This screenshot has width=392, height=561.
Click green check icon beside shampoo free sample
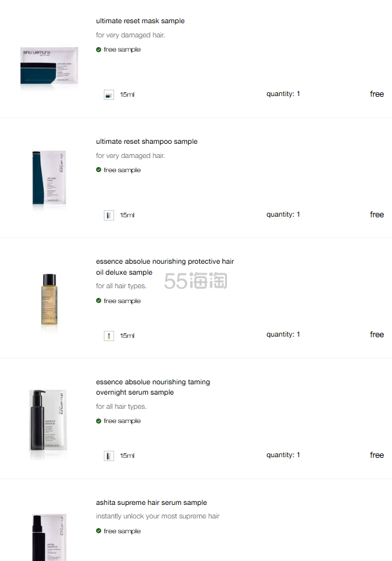tap(99, 170)
